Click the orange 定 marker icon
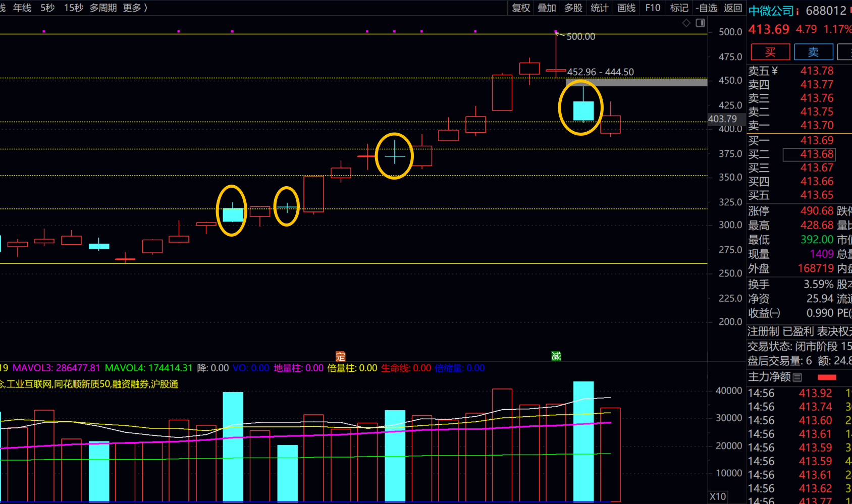The width and height of the screenshot is (852, 504). coord(341,356)
